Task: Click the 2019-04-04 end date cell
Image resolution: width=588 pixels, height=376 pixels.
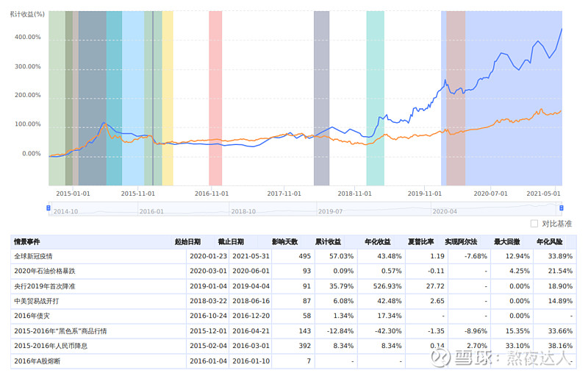Action: tap(251, 286)
